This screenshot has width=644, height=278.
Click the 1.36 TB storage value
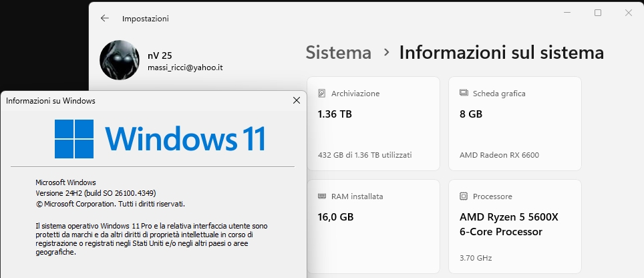coord(335,114)
